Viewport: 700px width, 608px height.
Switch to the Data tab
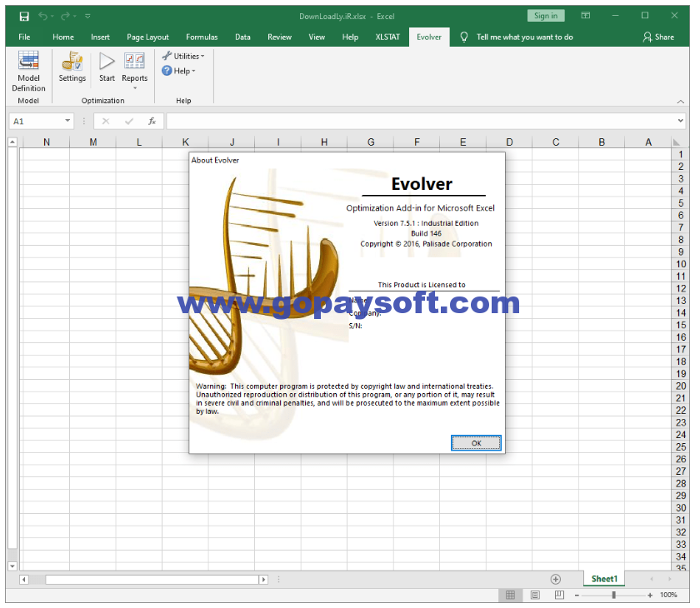[x=242, y=37]
